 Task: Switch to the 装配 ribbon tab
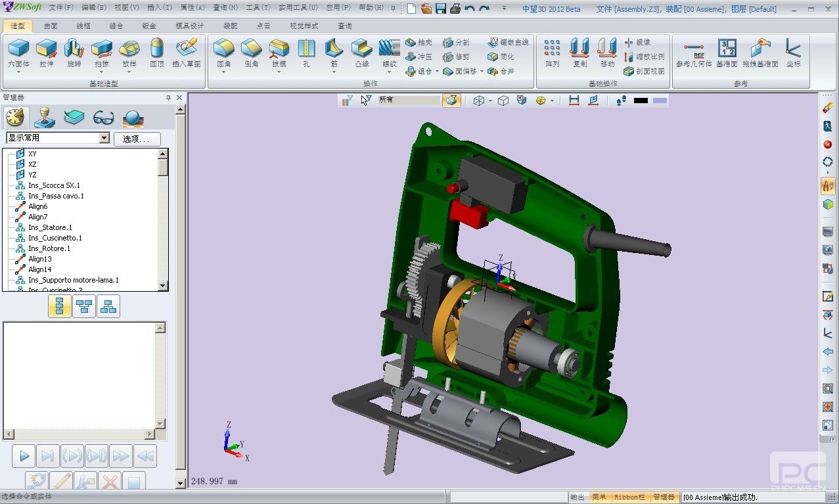229,26
